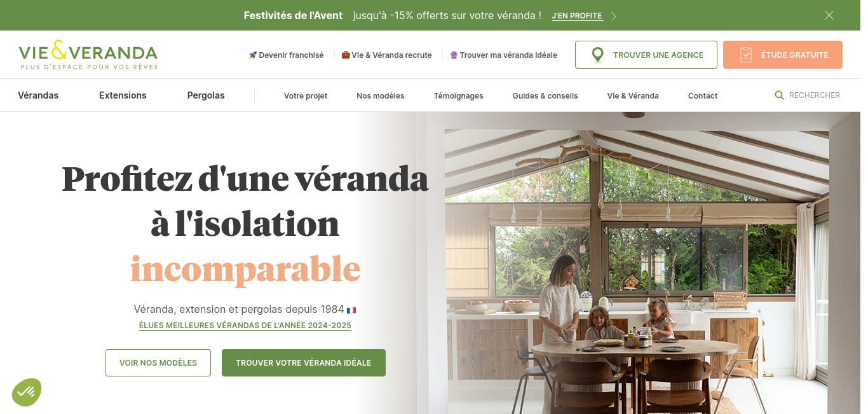Click the magnifying glass search icon
868x414 pixels.
click(x=779, y=95)
